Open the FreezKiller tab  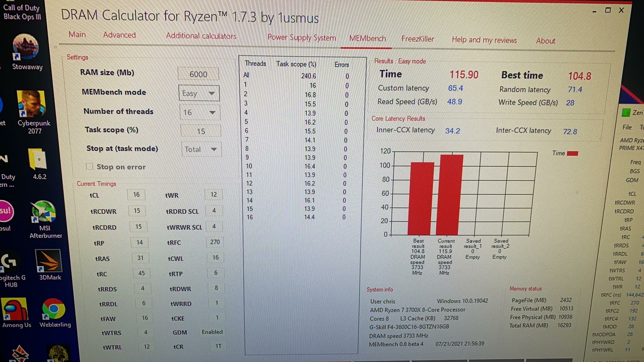[x=418, y=39]
